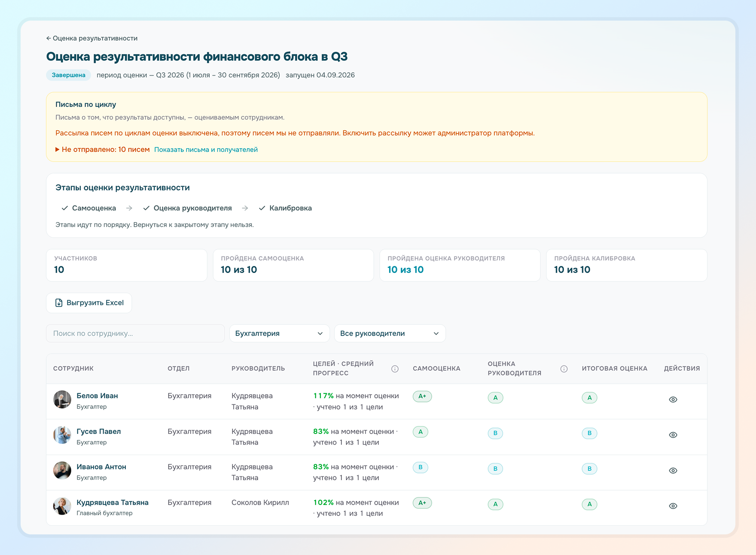Click Белов Иван avatar photo
756x555 pixels.
tap(62, 399)
